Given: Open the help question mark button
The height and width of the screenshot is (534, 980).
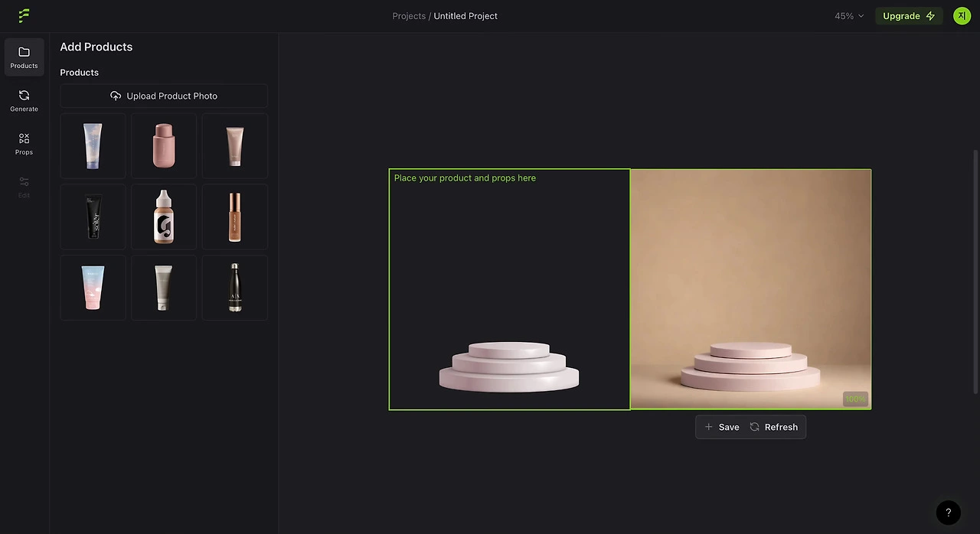Looking at the screenshot, I should [948, 513].
